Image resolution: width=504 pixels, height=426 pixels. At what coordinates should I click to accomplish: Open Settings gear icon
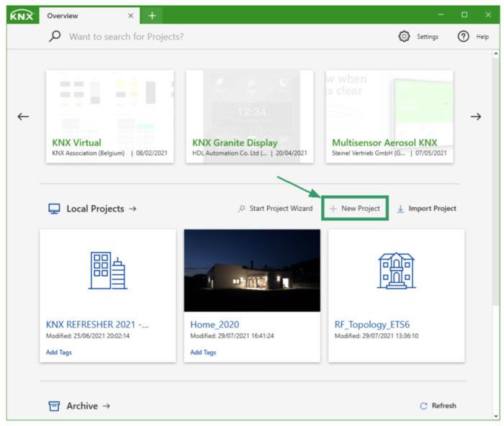(404, 36)
